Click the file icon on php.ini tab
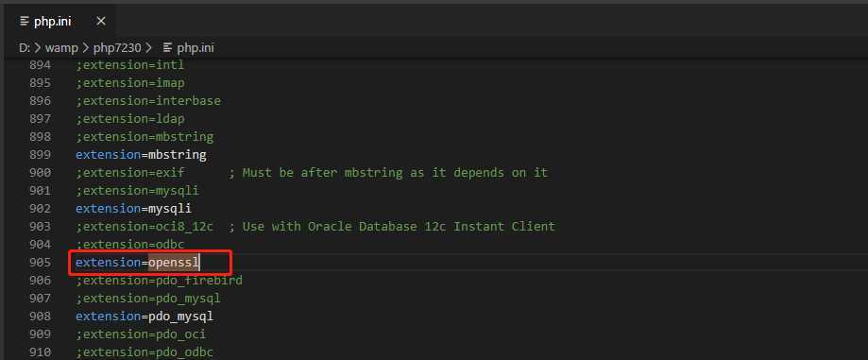This screenshot has width=868, height=360. [x=25, y=22]
